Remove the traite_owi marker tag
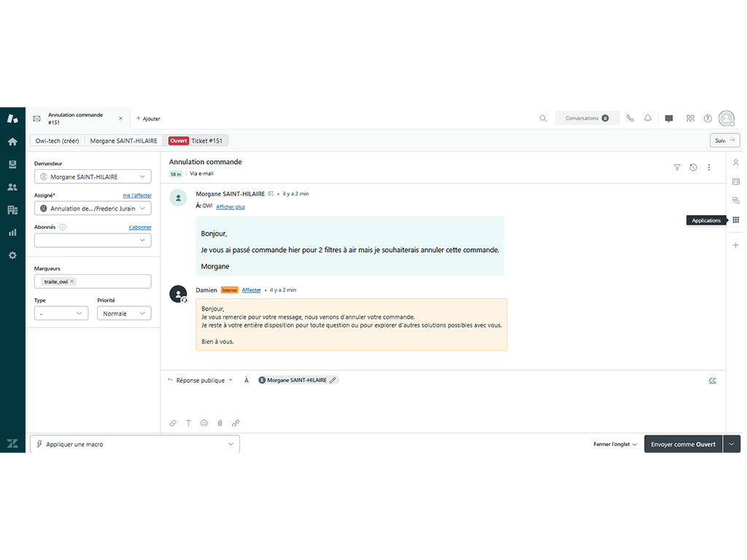This screenshot has width=747, height=560. 72,281
